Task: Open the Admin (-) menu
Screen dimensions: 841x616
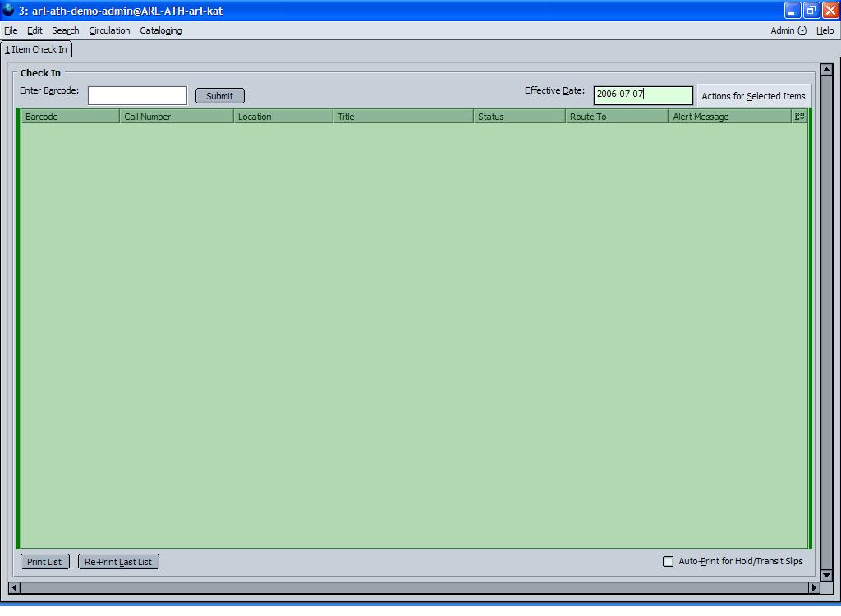Action: point(788,30)
